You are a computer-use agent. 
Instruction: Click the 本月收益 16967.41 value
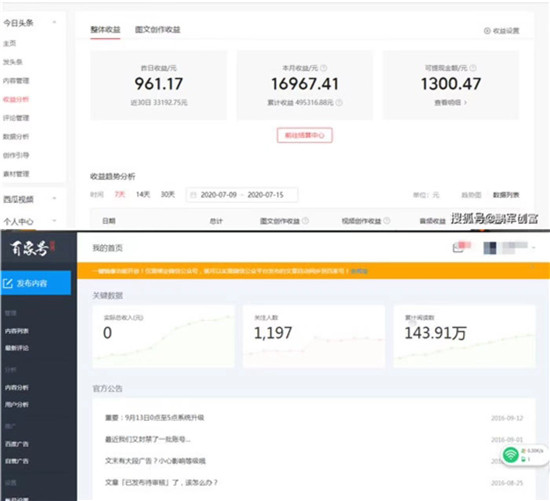click(x=305, y=84)
